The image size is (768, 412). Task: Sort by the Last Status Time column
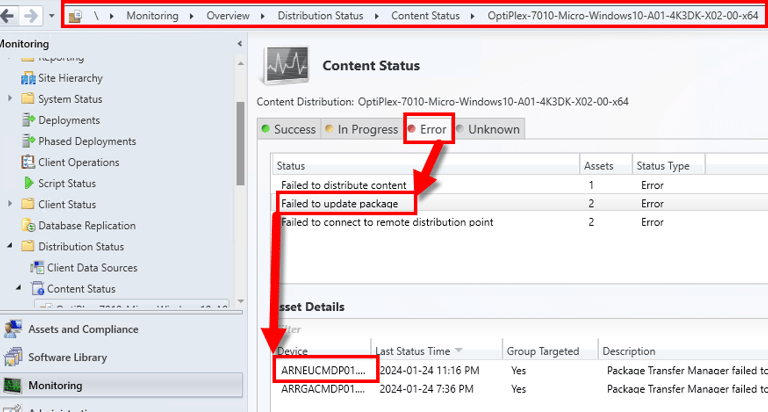[x=436, y=351]
